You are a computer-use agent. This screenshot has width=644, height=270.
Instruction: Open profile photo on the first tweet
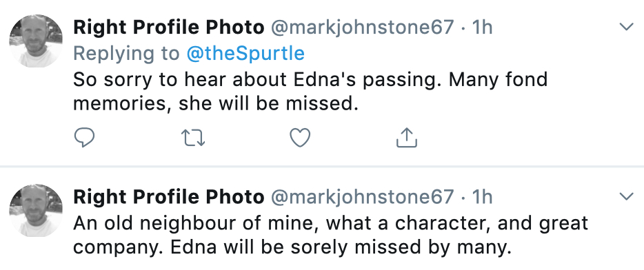coord(36,41)
